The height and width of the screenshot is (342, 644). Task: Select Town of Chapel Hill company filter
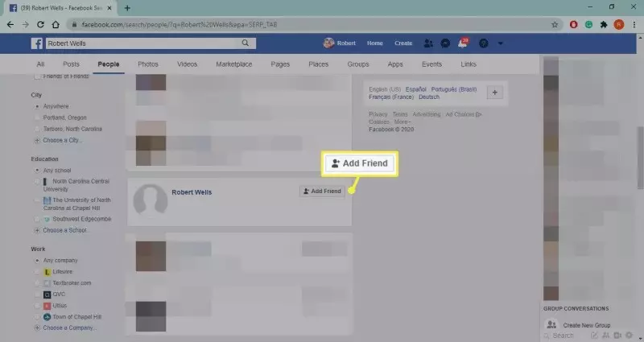(x=37, y=317)
